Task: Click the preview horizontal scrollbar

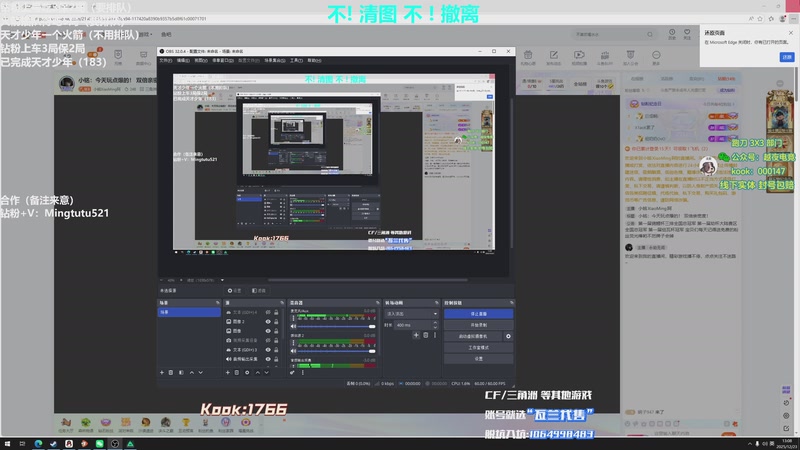Action: [x=367, y=280]
